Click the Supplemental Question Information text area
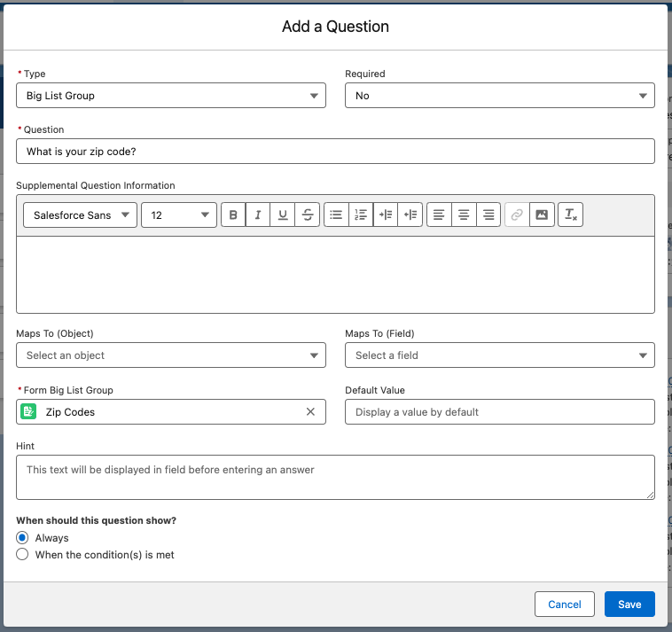Image resolution: width=672 pixels, height=632 pixels. 335,275
